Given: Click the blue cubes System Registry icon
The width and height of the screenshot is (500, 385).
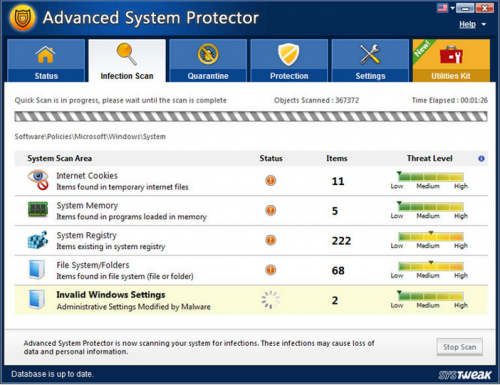Looking at the screenshot, I should (x=38, y=240).
